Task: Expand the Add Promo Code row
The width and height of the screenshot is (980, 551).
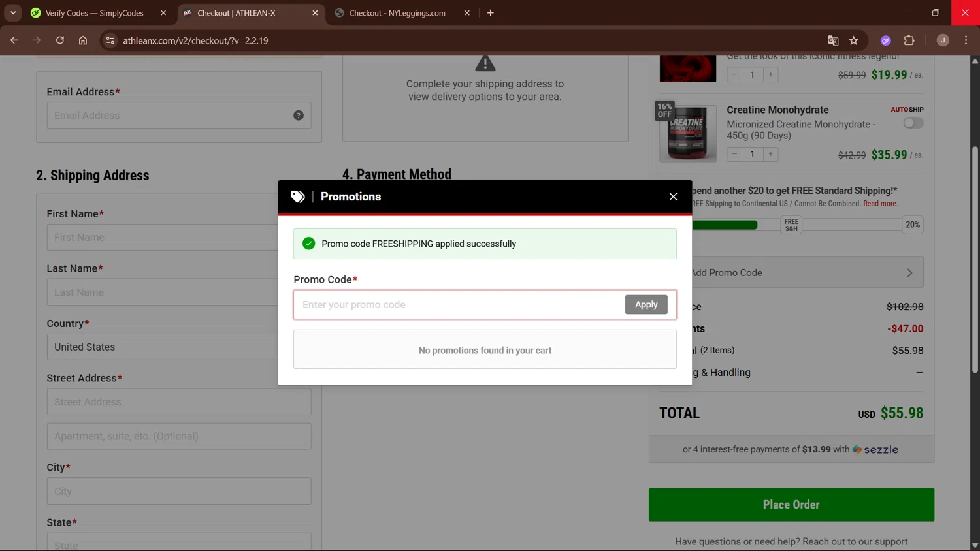Action: (808, 272)
